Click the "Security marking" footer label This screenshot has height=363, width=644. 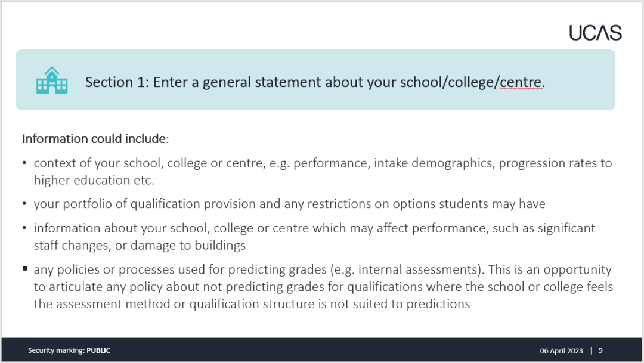(x=56, y=350)
